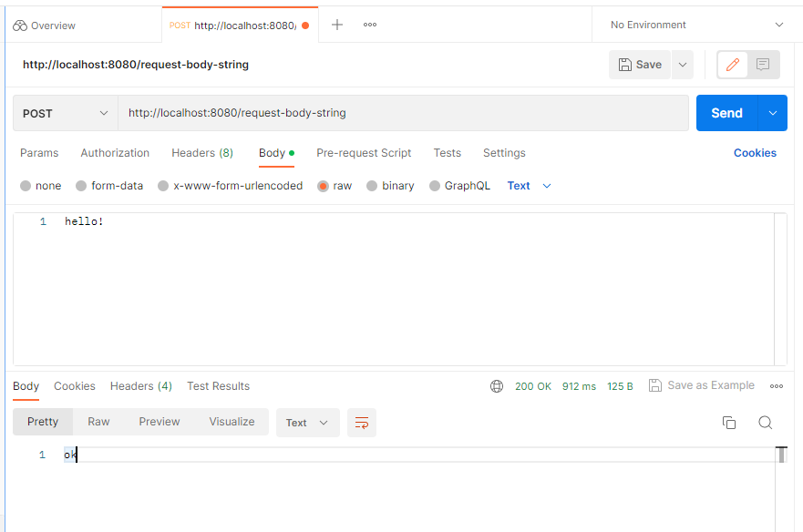This screenshot has height=532, width=803.
Task: Expand the Save options arrow
Action: [x=682, y=65]
